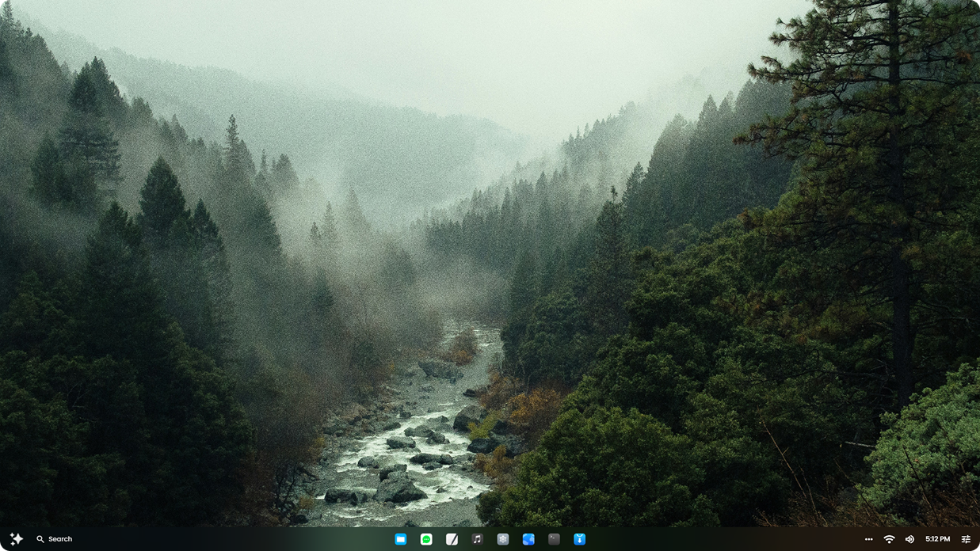Click the Search field in the taskbar
The image size is (980, 551).
pos(54,539)
